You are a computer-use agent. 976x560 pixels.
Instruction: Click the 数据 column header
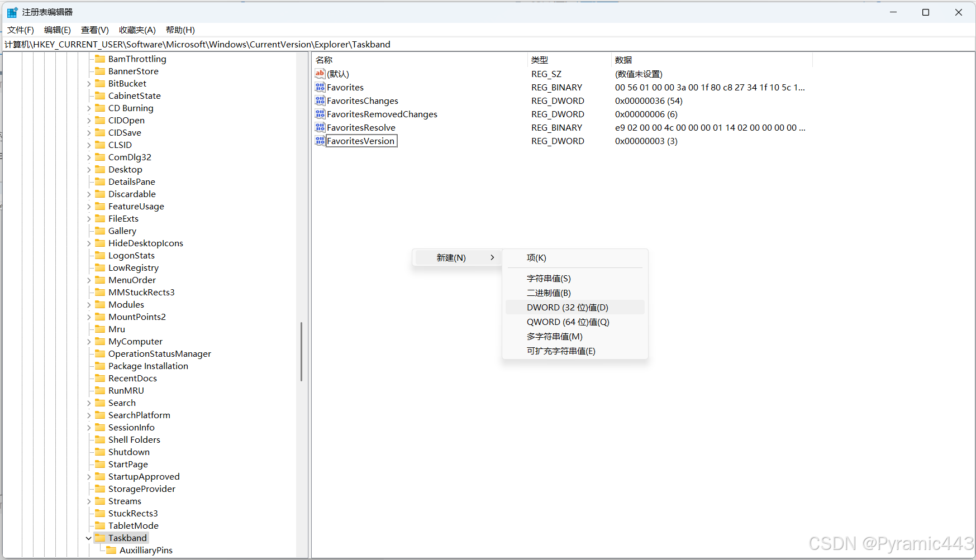[x=712, y=60]
